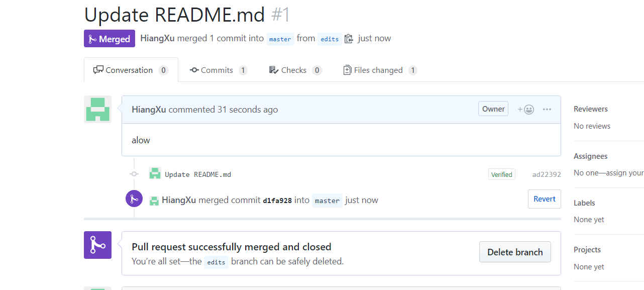The width and height of the screenshot is (644, 290).
Task: Open the Checks tab
Action: pos(295,70)
